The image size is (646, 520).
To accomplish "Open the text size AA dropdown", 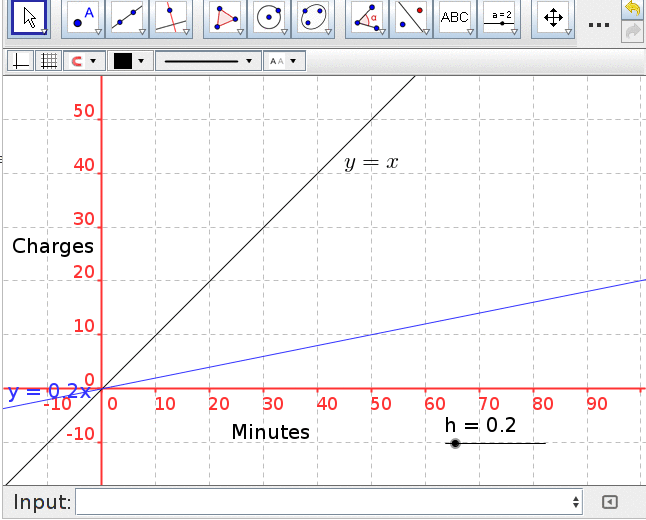I will pos(283,61).
